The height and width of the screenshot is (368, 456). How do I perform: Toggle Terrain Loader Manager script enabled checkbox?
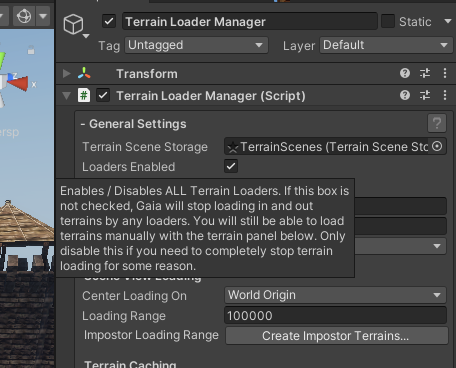[103, 95]
